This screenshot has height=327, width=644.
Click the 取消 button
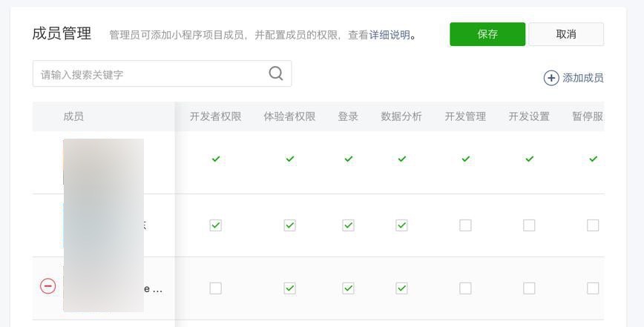(x=566, y=34)
